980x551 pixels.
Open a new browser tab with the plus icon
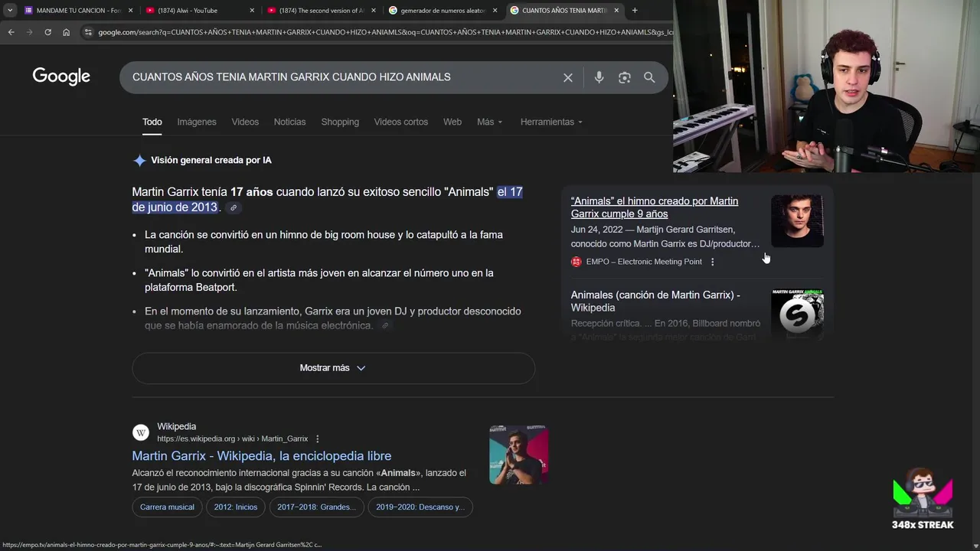[x=634, y=10]
